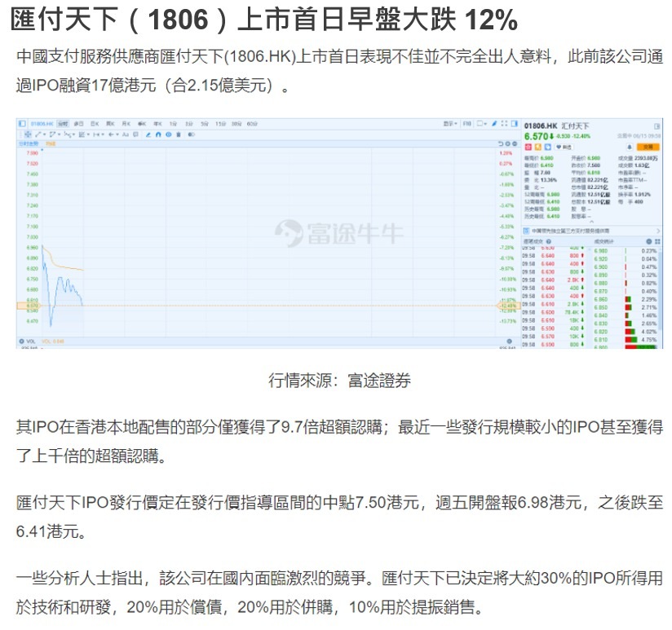672x630 pixels.
Task: Enable the magnet snap tool
Action: (158, 134)
